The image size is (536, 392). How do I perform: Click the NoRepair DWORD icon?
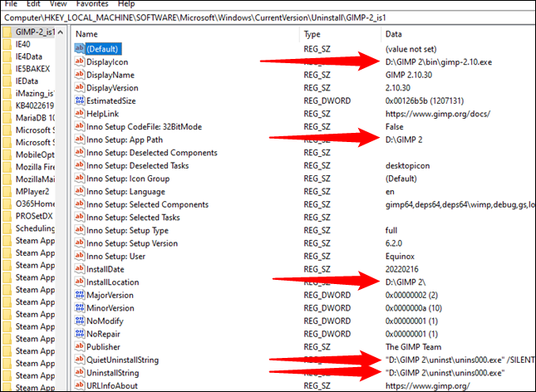(79, 334)
